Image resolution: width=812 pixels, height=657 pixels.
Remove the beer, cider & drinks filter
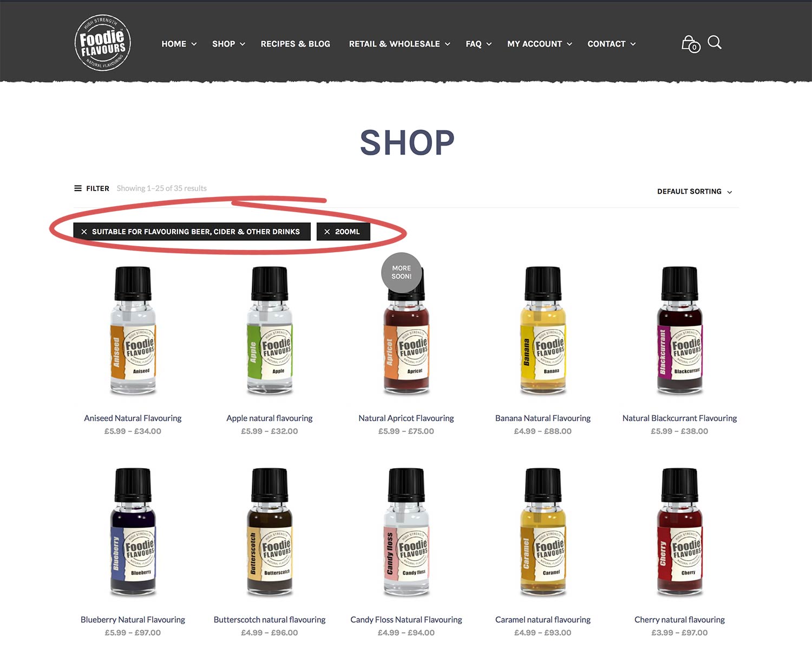(192, 232)
